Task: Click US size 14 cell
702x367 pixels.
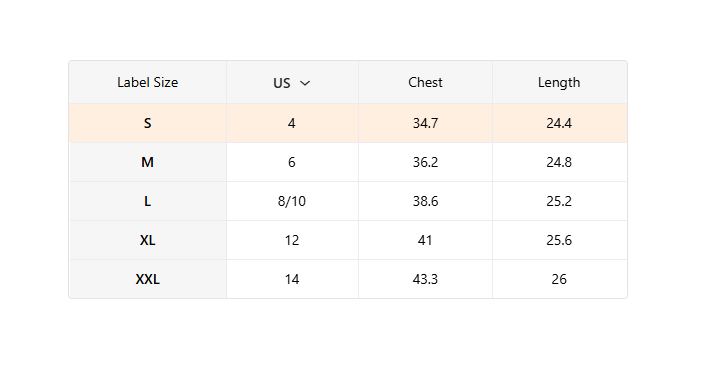Action: (x=292, y=279)
